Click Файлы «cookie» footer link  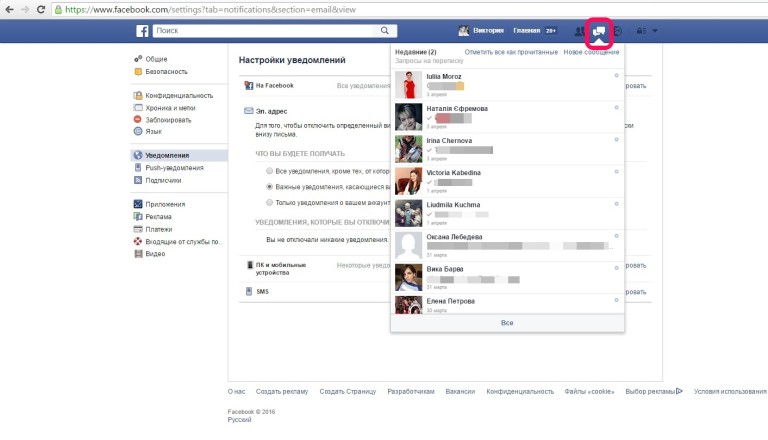[x=589, y=391]
